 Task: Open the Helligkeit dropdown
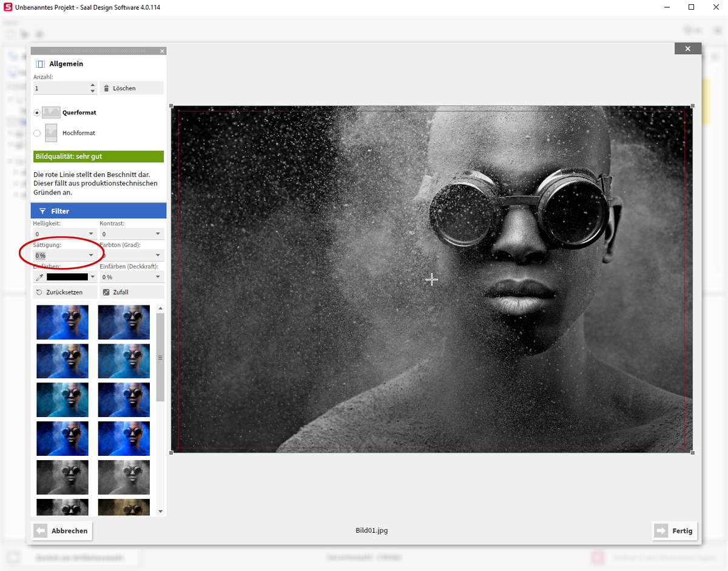pyautogui.click(x=91, y=233)
